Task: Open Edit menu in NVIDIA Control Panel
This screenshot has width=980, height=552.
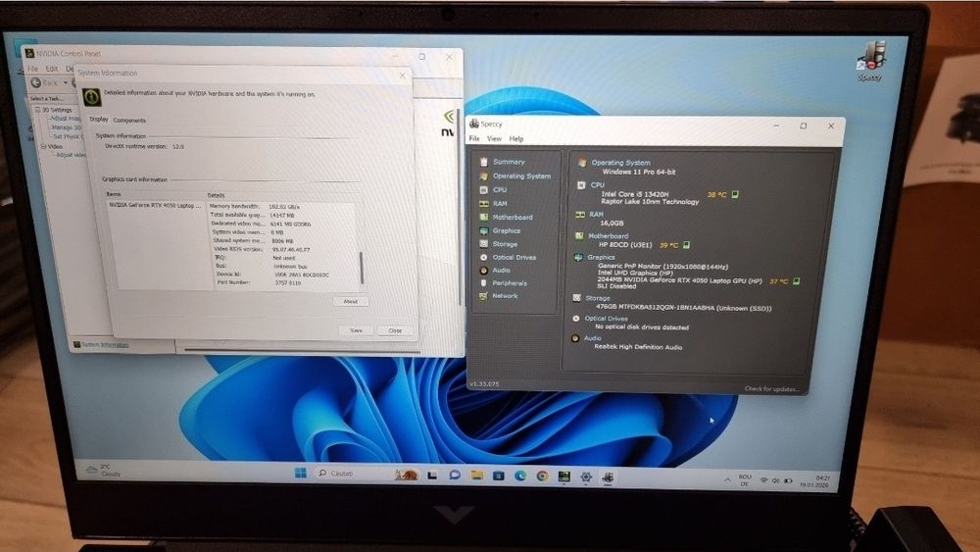Action: point(51,68)
